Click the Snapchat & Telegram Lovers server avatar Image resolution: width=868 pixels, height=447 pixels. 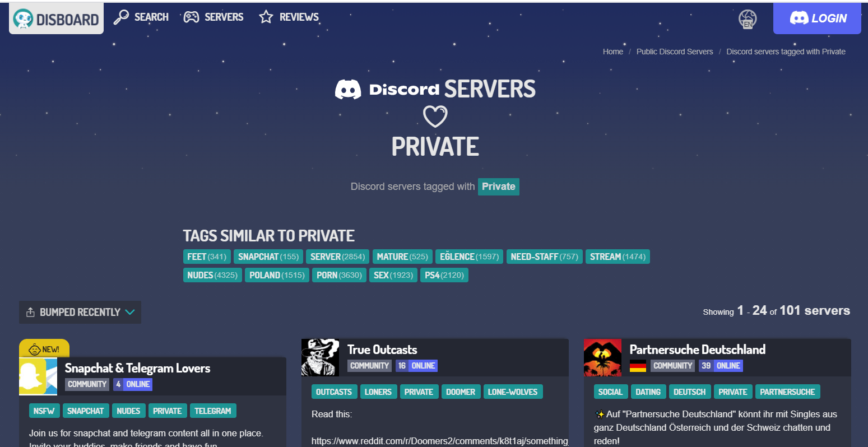point(38,376)
